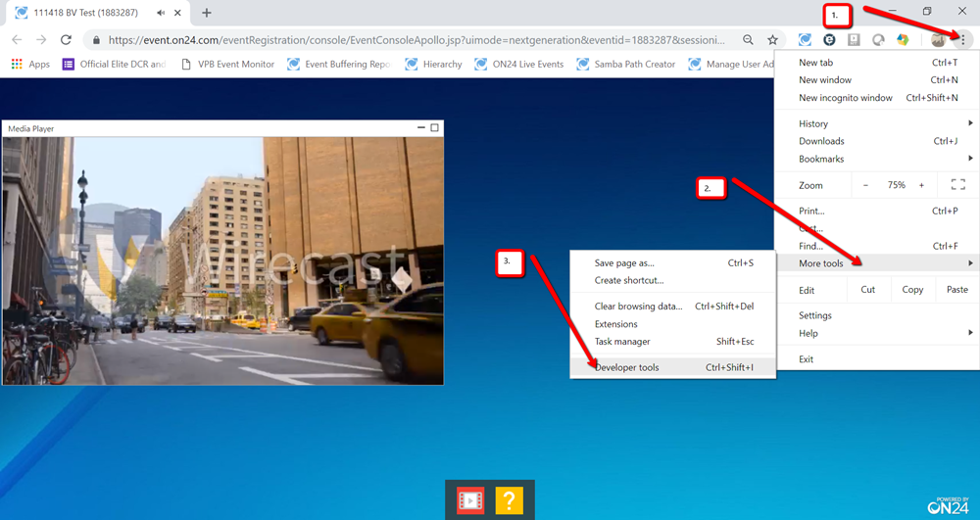Open the yellow question mark help icon
This screenshot has width=980, height=520.
[x=510, y=500]
